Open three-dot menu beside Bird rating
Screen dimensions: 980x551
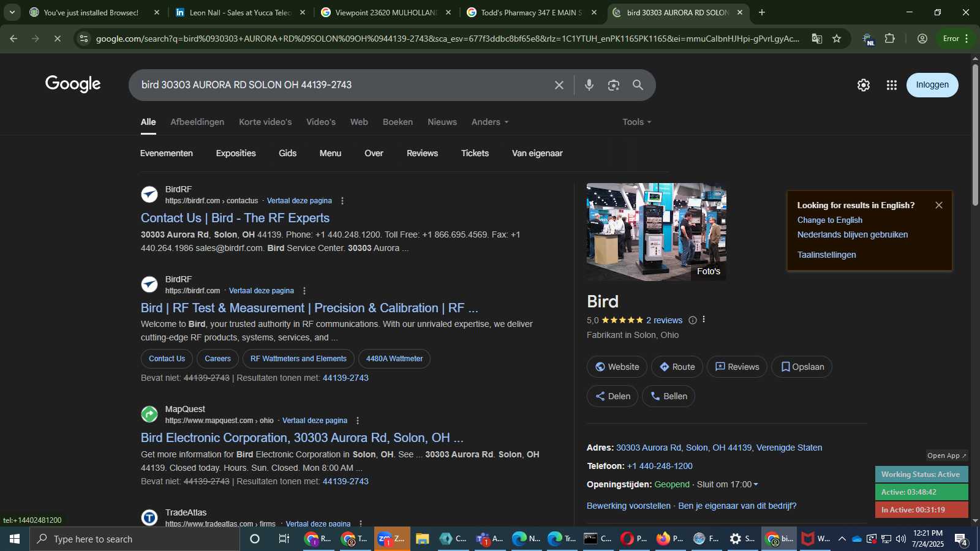tap(704, 320)
